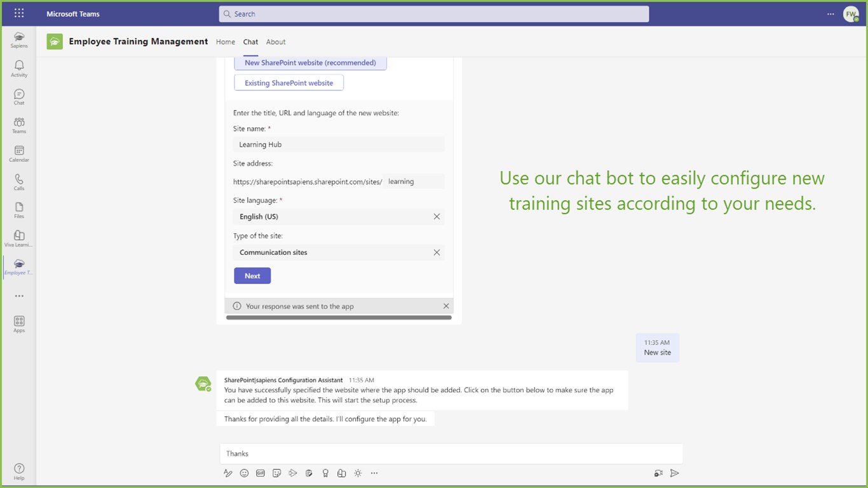Click the message compose box
868x488 pixels.
[451, 454]
